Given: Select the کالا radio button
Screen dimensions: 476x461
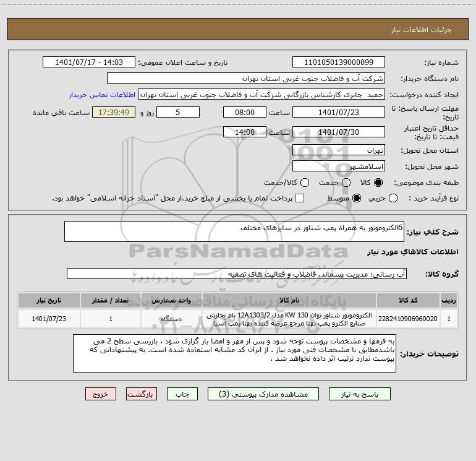Looking at the screenshot, I should [x=378, y=183].
